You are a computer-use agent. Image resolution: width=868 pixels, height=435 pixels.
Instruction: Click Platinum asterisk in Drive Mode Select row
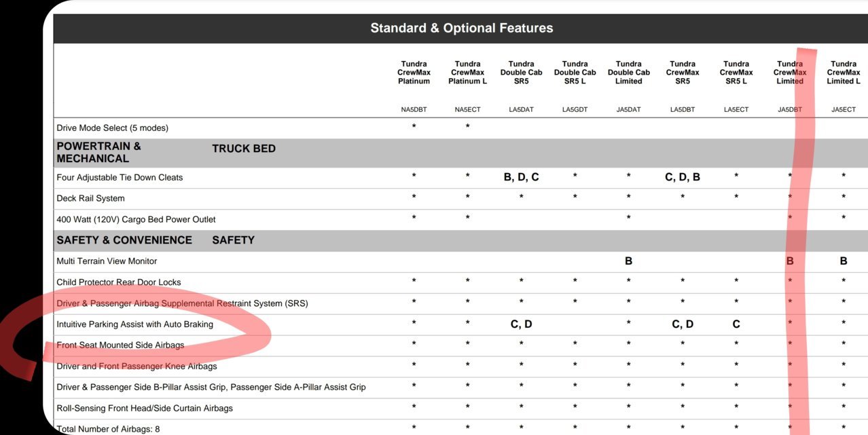[x=414, y=127]
